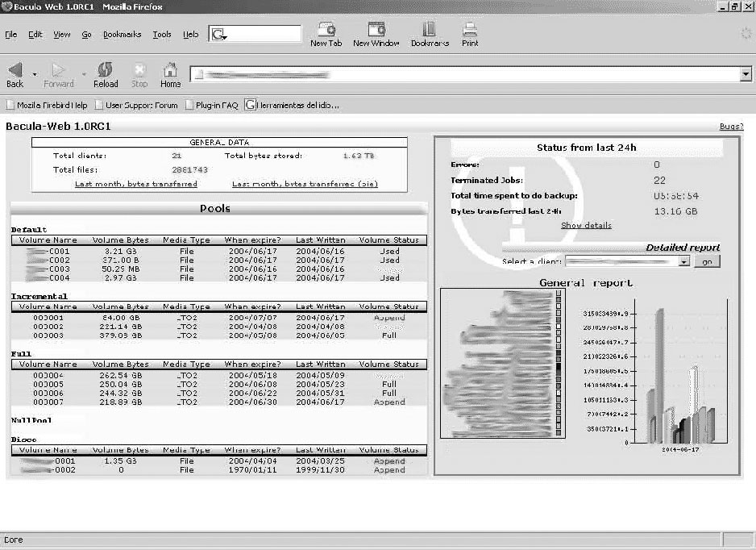756x550 pixels.
Task: Click the Terminated Jobs label
Action: [x=487, y=180]
